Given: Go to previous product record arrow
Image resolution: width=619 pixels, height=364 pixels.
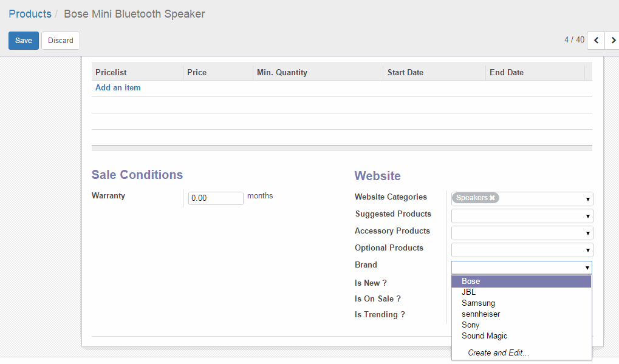Looking at the screenshot, I should (596, 40).
